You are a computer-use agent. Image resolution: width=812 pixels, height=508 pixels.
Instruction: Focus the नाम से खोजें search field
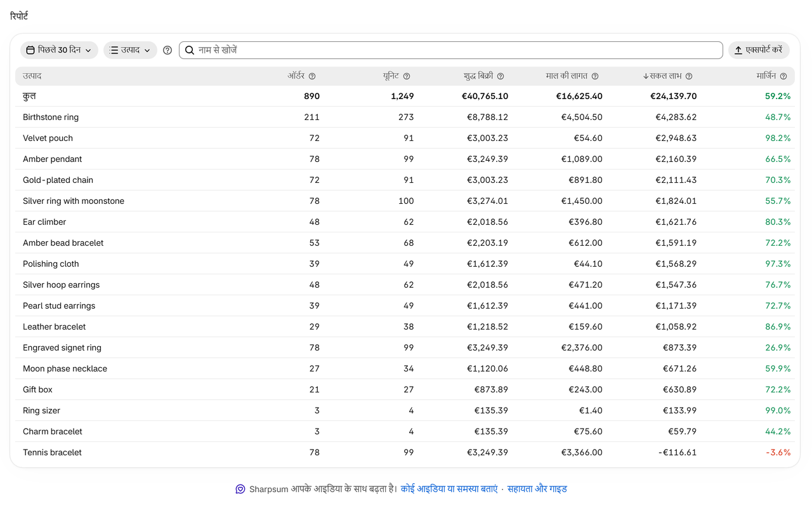coord(451,50)
